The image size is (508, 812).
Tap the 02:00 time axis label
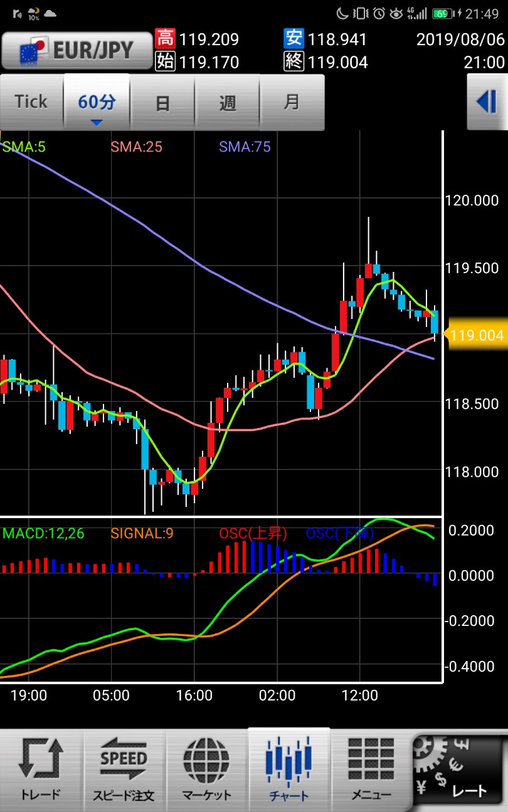pyautogui.click(x=277, y=695)
